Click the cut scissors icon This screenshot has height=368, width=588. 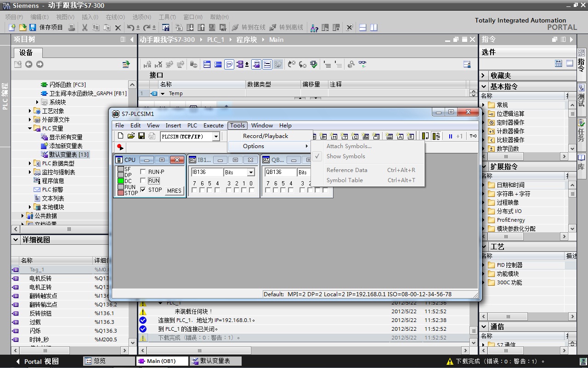(85, 28)
